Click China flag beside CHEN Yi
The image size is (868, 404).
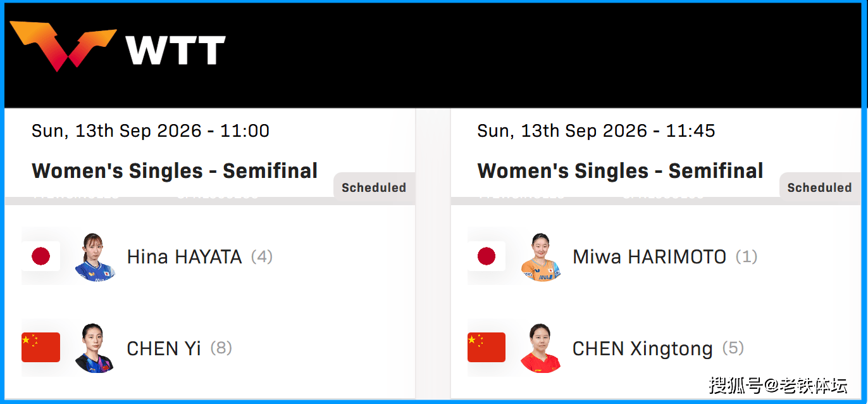click(41, 348)
